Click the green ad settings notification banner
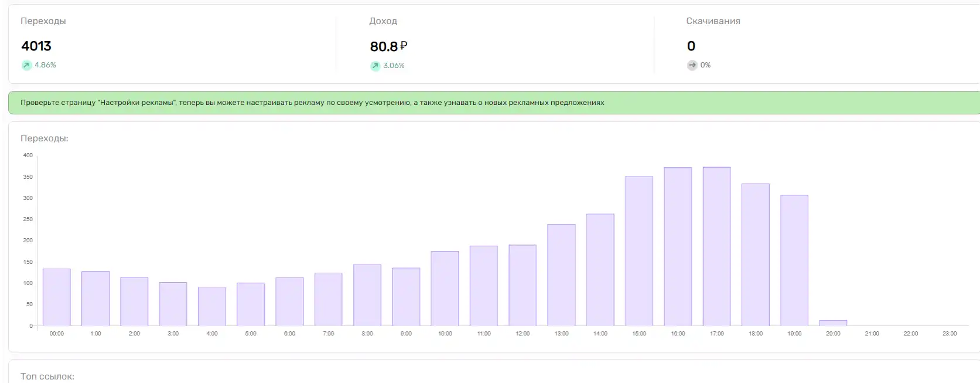Screen dimensions: 980x383 [494, 103]
